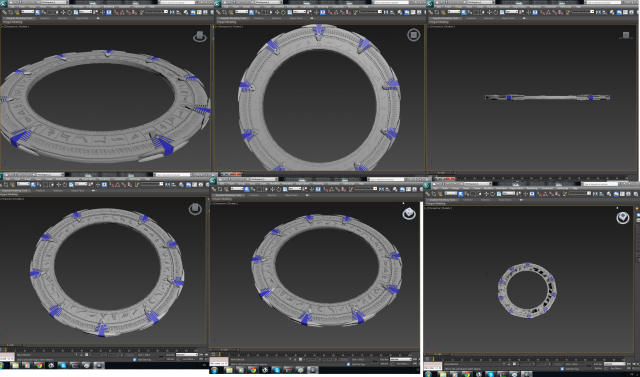Click Select and Link in bottom-right window
Viewport: 640px width, 377px height.
(427, 194)
